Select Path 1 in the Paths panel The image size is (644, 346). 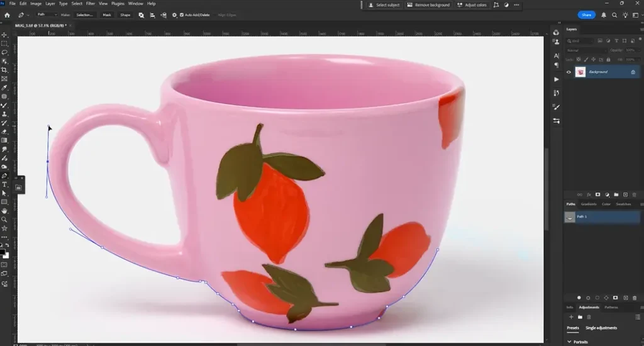(x=602, y=216)
